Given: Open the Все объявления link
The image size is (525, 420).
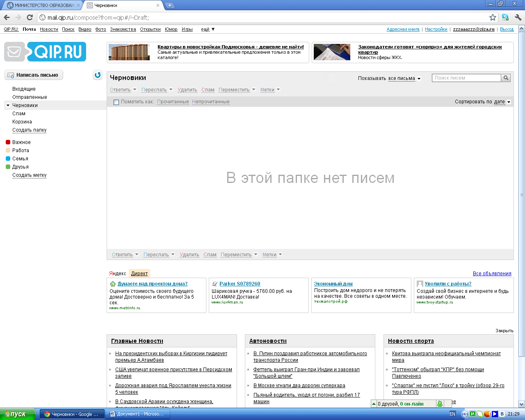Looking at the screenshot, I should (492, 274).
